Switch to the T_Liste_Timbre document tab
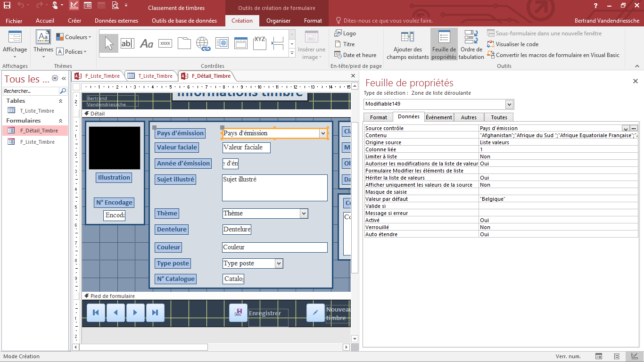This screenshot has width=644, height=362. click(151, 76)
